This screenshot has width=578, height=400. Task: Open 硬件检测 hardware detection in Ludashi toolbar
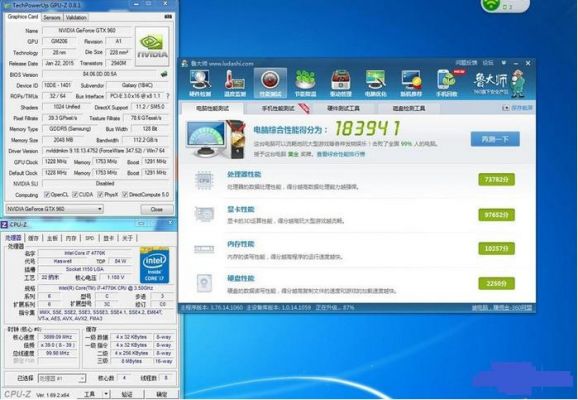click(200, 83)
